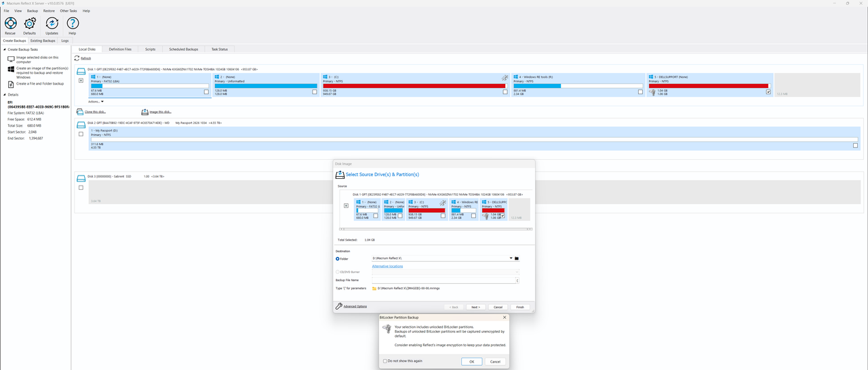Screen dimensions: 868x370
Task: Click the BitLocker key icon on DELLSUPPORT partition
Action: [x=652, y=92]
